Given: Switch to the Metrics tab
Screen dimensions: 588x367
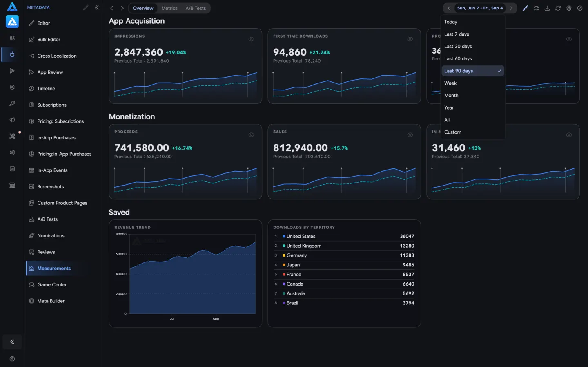Looking at the screenshot, I should click(169, 8).
